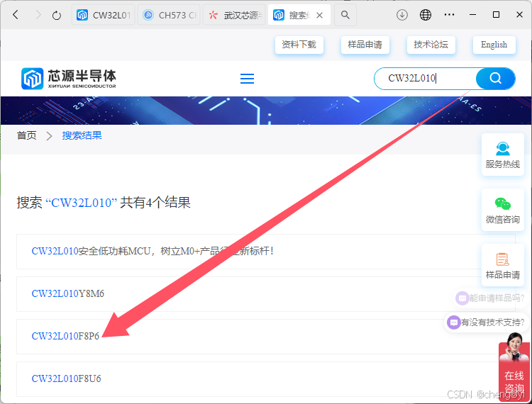This screenshot has height=404, width=532.
Task: Open the hamburger navigation menu
Action: click(247, 78)
